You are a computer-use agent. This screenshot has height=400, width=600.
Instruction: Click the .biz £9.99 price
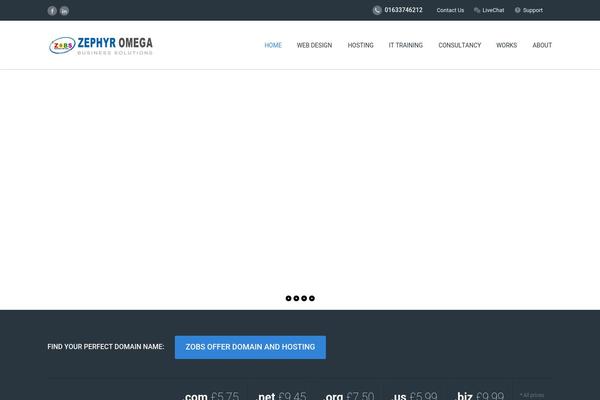click(480, 396)
